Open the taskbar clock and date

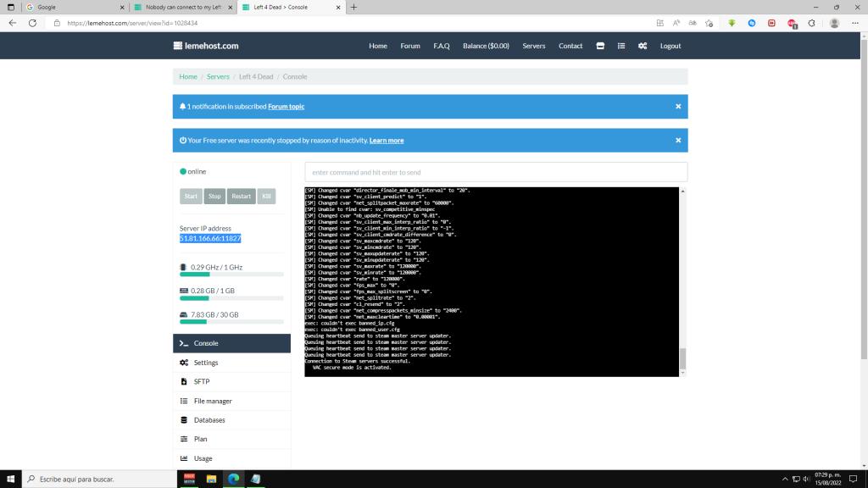pos(827,480)
